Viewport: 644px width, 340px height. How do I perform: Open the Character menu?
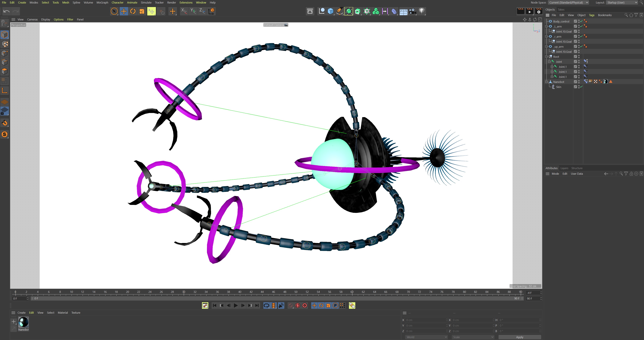[117, 3]
